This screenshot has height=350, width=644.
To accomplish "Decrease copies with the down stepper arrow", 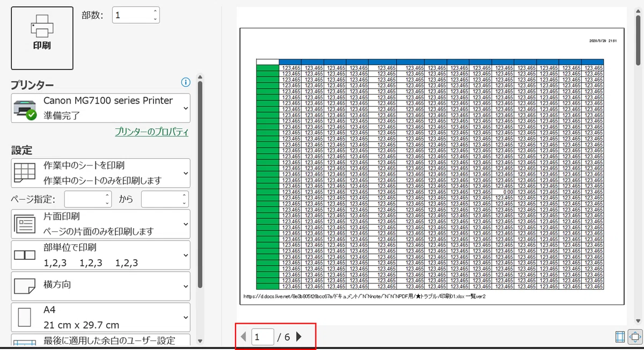I will pyautogui.click(x=155, y=19).
